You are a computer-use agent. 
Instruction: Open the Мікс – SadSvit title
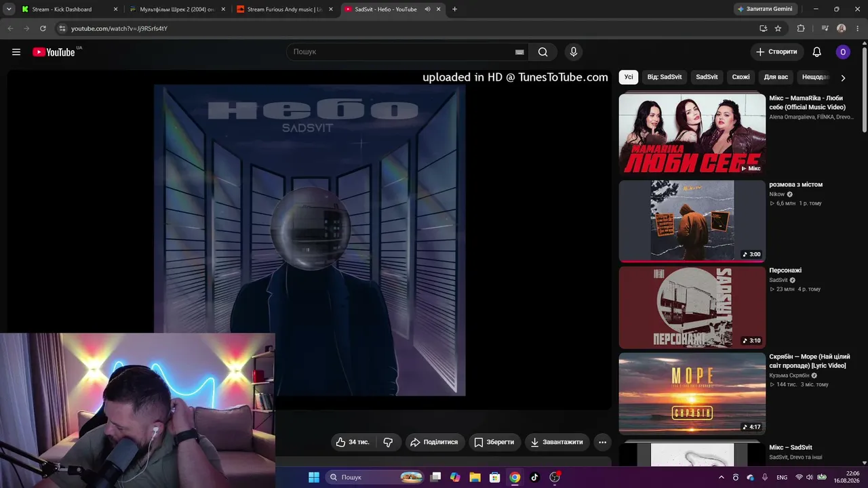coord(791,447)
